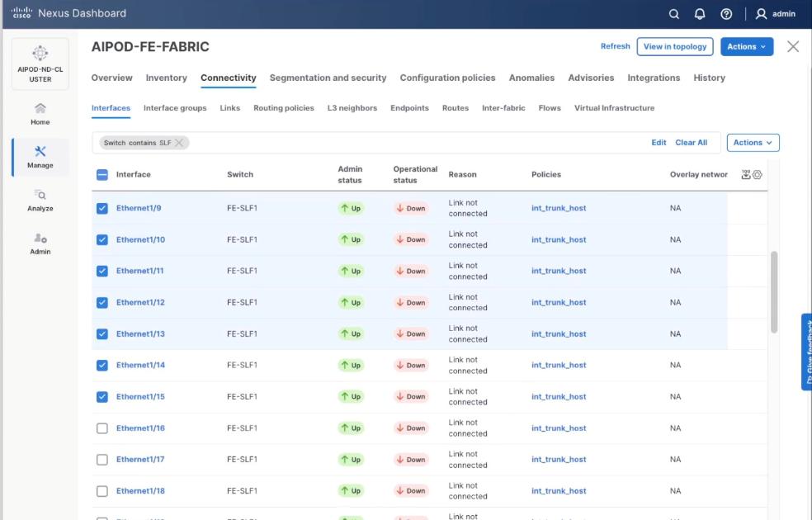Go to Home in the sidebar
Screen dimensions: 812x520
click(40, 116)
